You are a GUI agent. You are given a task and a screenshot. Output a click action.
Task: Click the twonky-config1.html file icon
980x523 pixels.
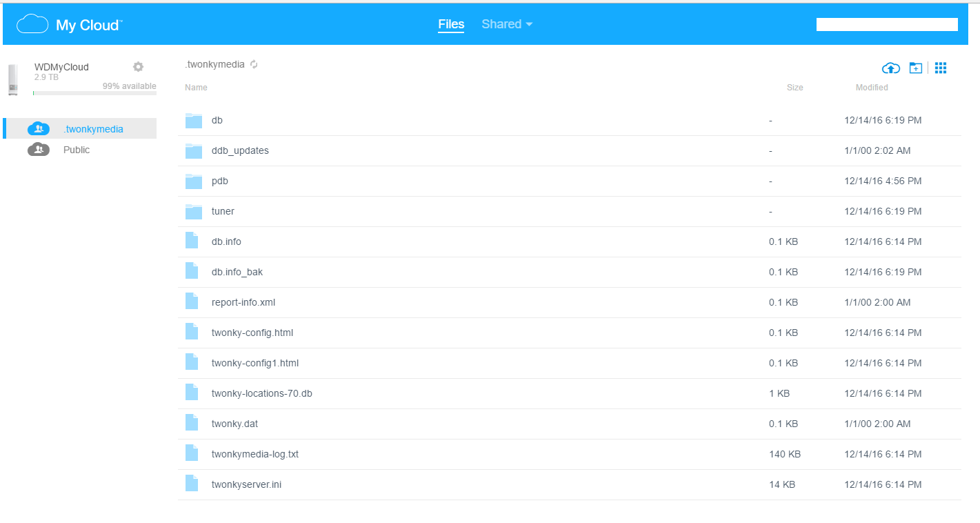tap(192, 363)
